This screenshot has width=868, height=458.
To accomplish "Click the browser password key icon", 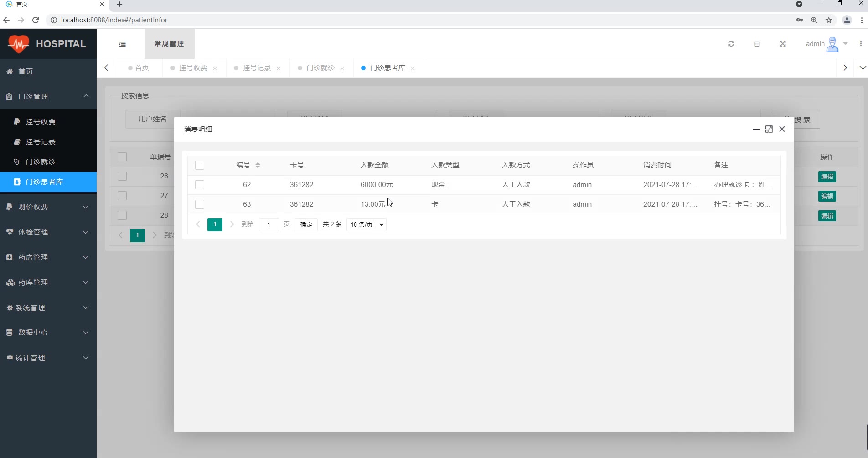I will [800, 20].
